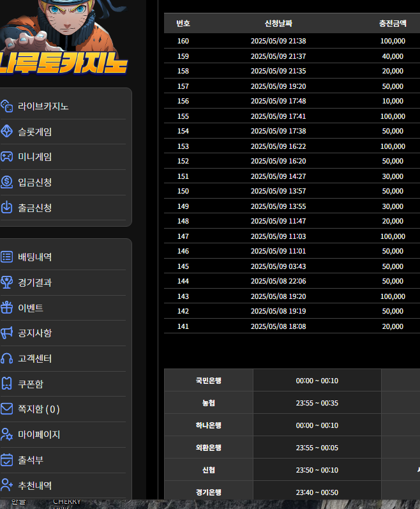Image resolution: width=420 pixels, height=509 pixels.
Task: Open the 쪽지함 (0) messages menu
Action: [38, 409]
